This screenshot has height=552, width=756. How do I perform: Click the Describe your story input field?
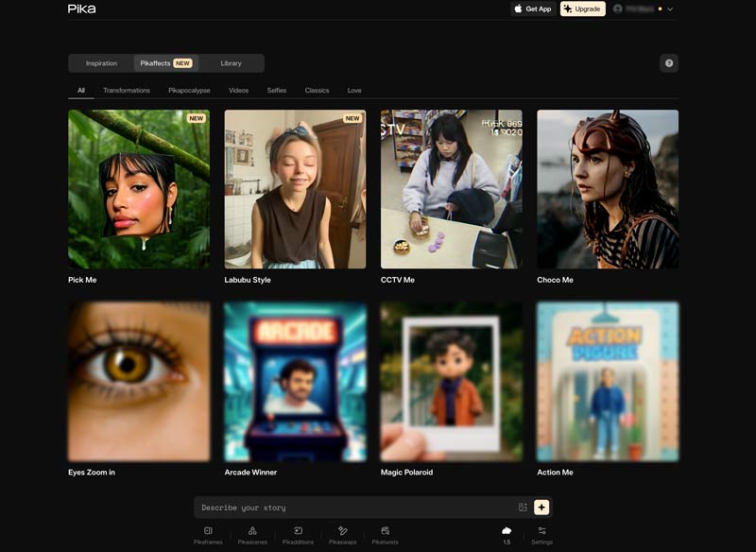354,508
